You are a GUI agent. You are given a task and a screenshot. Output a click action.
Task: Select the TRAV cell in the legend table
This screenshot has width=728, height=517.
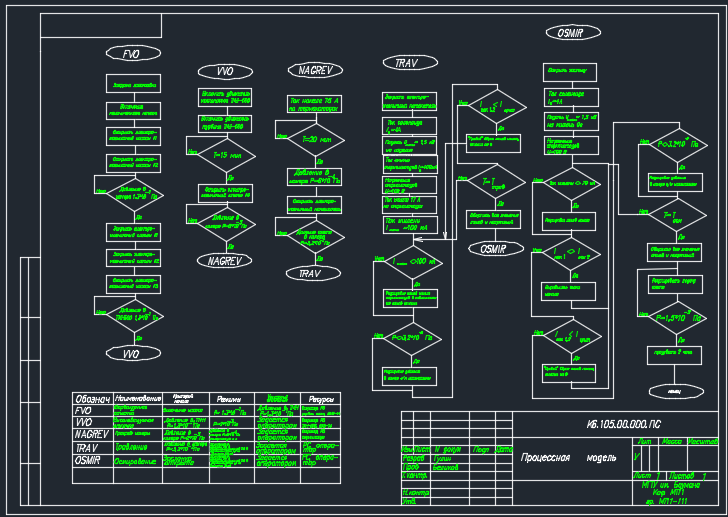(x=93, y=448)
